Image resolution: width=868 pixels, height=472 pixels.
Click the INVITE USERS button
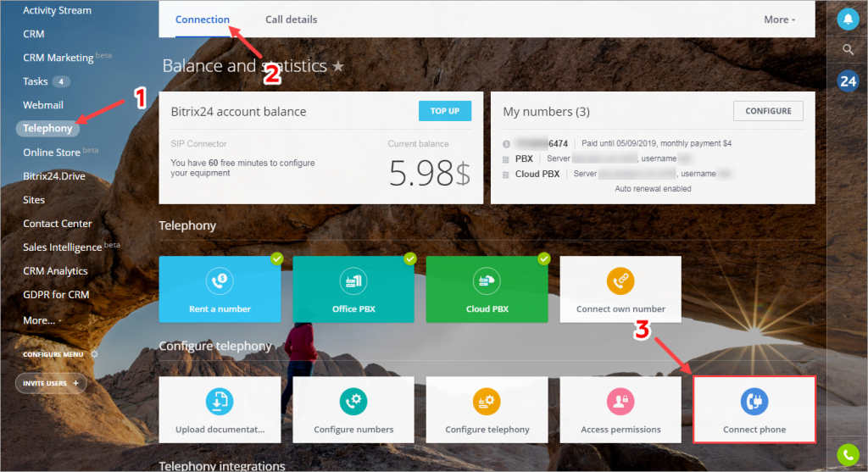pos(51,383)
